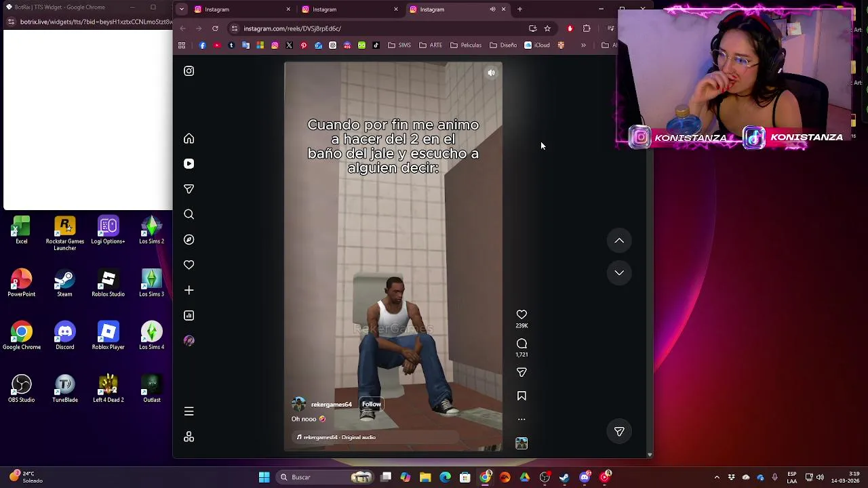Open the Peliculas bookmarks folder
Viewport: 868px width, 488px height.
(x=466, y=45)
